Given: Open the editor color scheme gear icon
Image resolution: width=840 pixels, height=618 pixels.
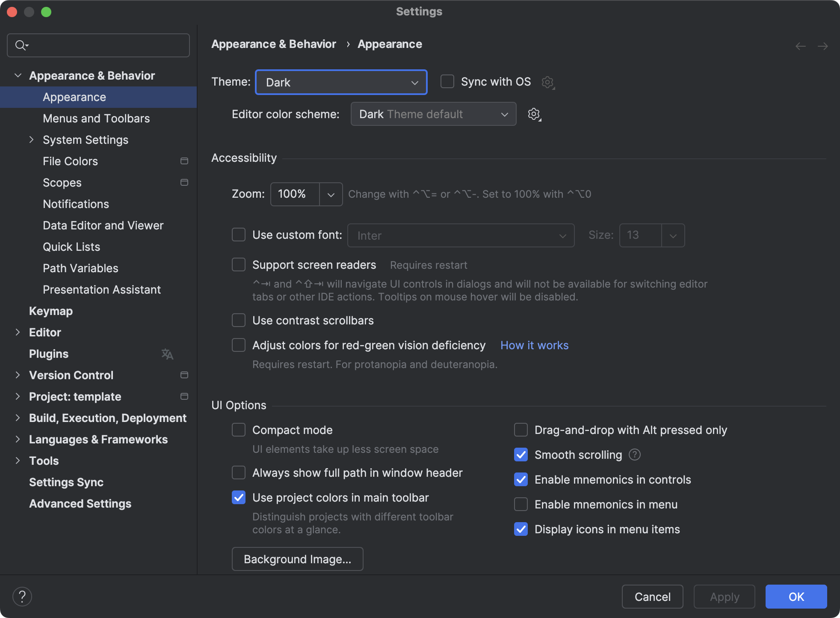Looking at the screenshot, I should pos(534,114).
